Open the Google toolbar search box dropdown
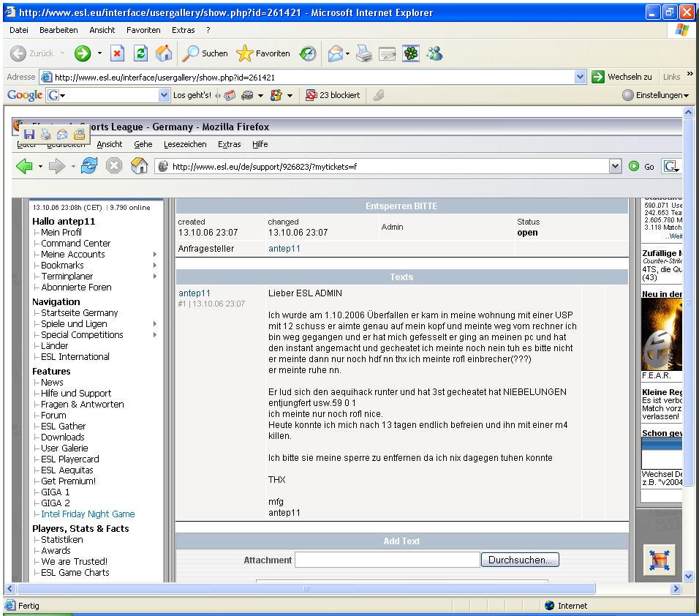The image size is (699, 616). (164, 95)
